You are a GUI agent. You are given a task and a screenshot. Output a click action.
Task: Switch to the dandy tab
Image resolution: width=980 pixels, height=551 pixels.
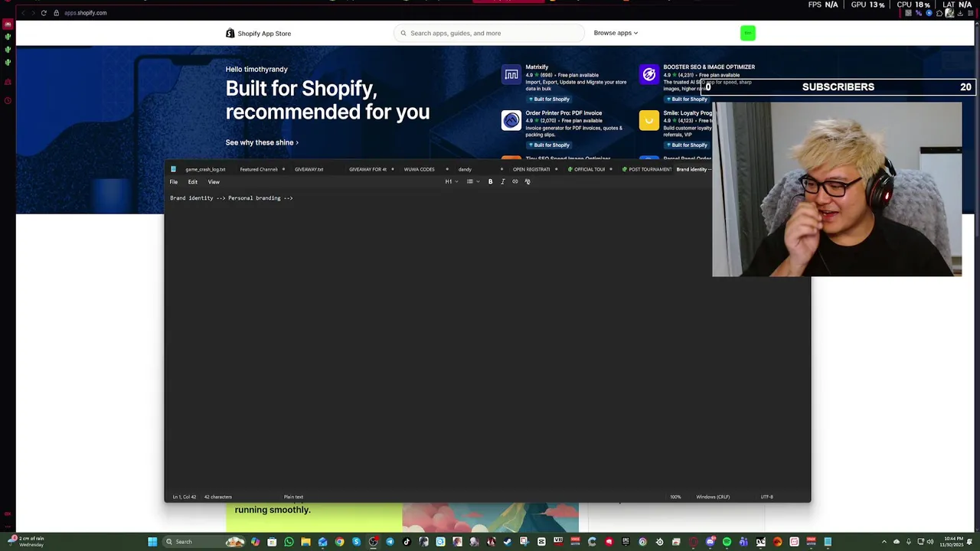click(x=465, y=169)
